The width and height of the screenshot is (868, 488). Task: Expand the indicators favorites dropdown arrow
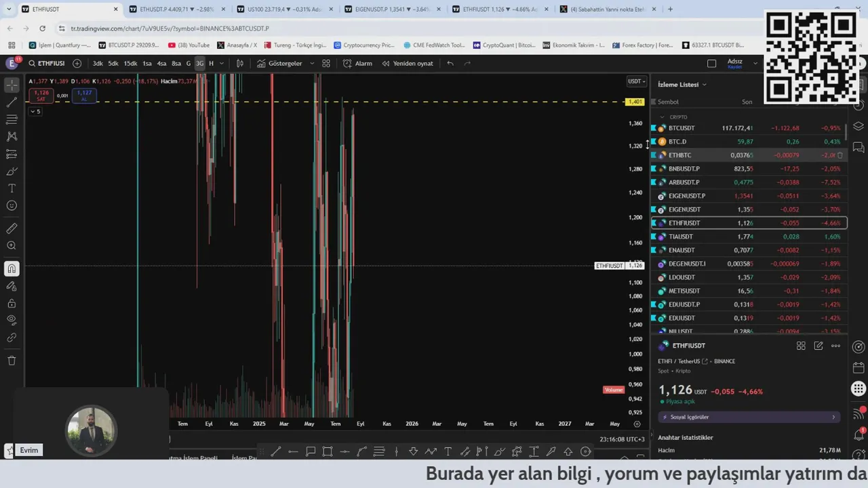click(312, 63)
